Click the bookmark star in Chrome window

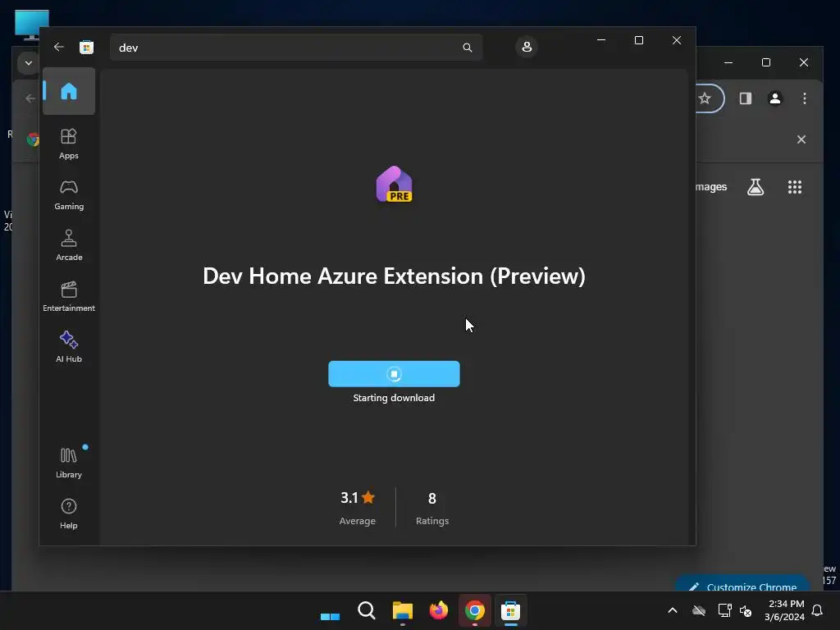pos(705,98)
